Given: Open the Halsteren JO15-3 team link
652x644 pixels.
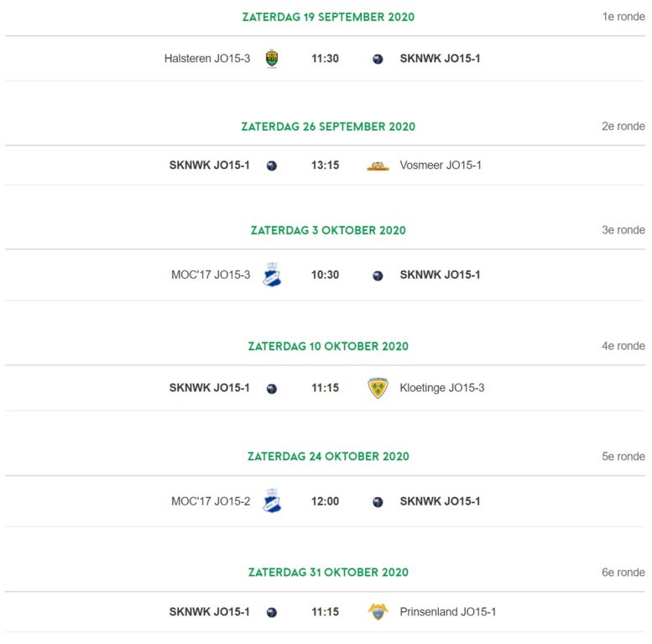Looking at the screenshot, I should click(207, 58).
